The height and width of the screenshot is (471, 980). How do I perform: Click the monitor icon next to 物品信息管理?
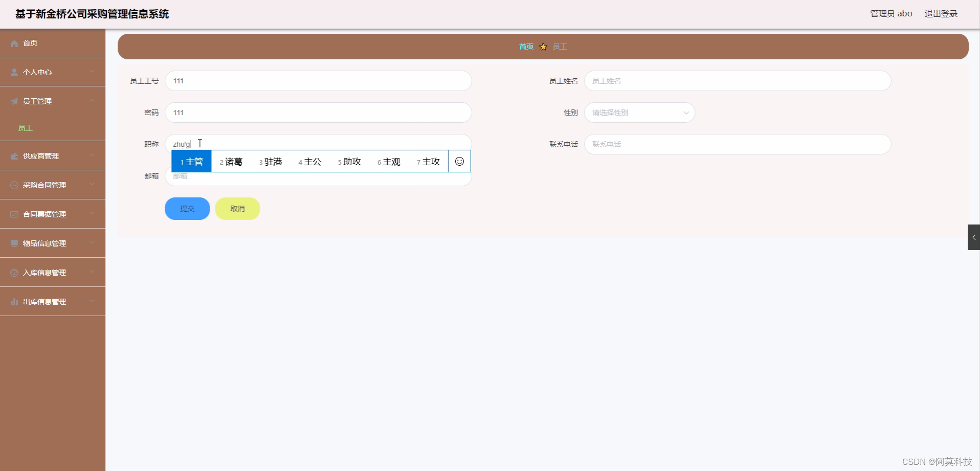14,243
